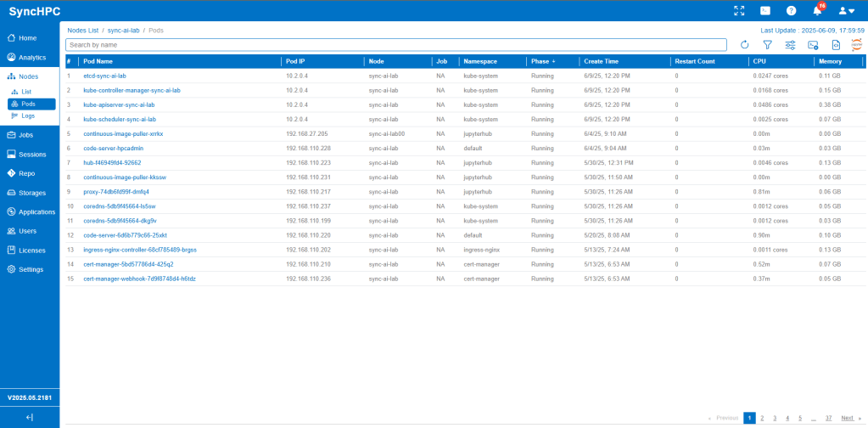
Task: Sort by the Phase column header
Action: (x=543, y=62)
